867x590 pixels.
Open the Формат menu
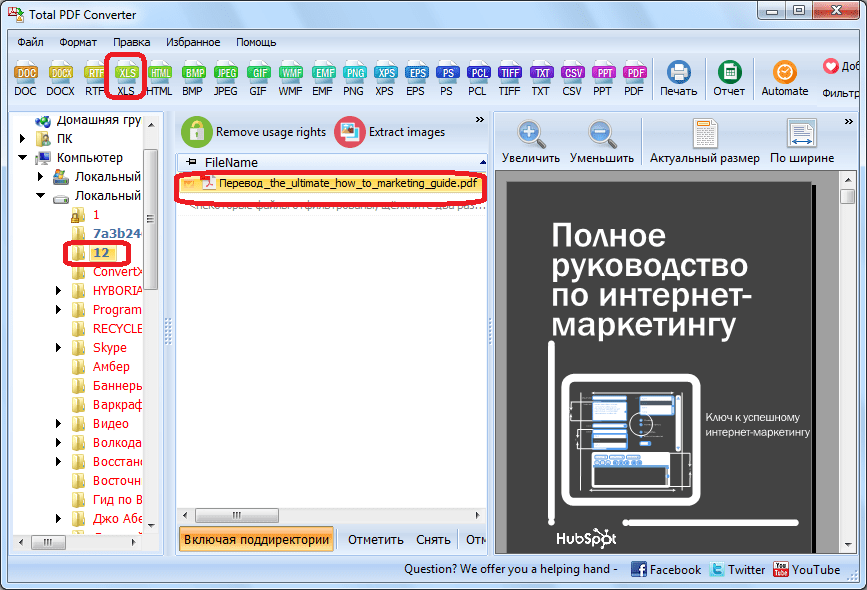[x=78, y=42]
